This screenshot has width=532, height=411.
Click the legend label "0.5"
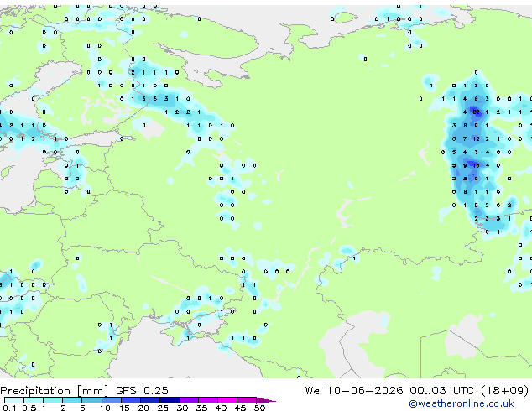[x=29, y=408]
